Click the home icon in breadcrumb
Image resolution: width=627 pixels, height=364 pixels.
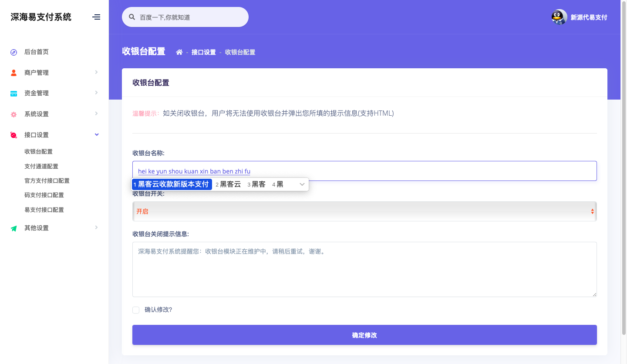[x=179, y=52]
